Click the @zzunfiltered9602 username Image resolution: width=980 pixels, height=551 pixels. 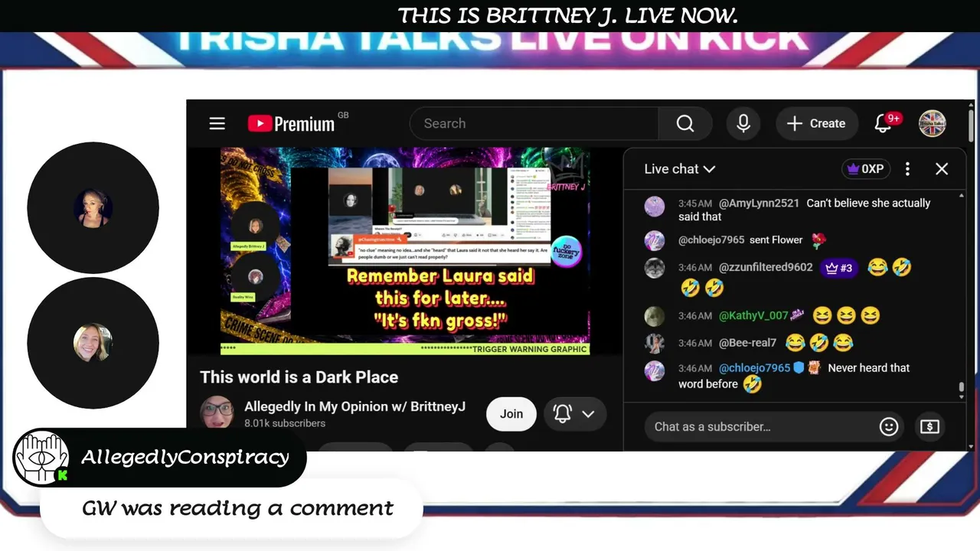pyautogui.click(x=766, y=268)
